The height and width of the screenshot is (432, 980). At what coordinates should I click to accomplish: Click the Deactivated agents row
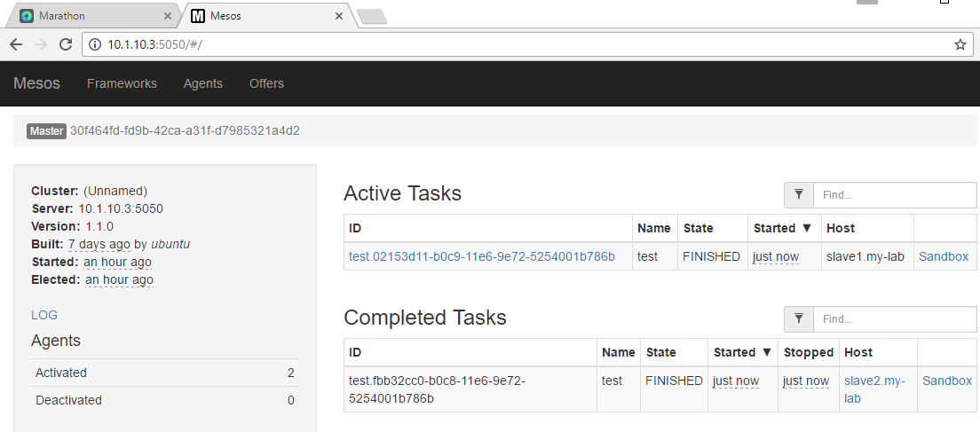165,400
